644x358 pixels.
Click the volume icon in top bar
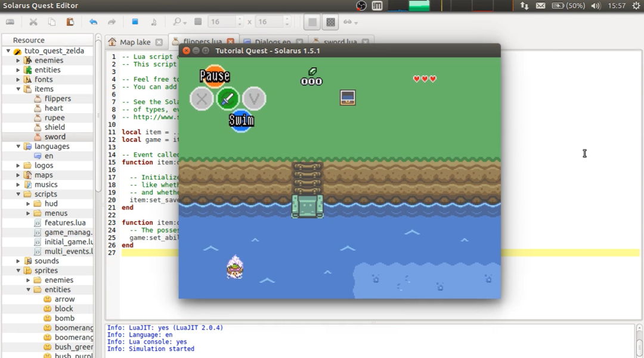596,6
